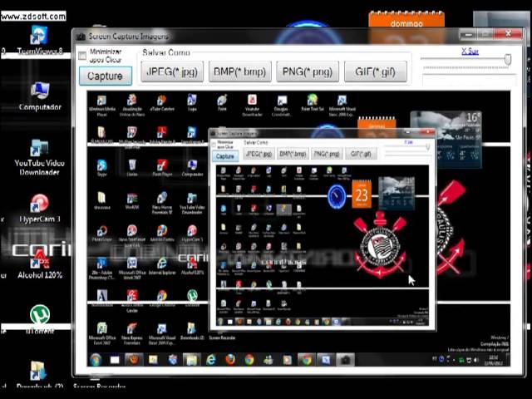Select Flash Player icon in the captured image

point(162,168)
